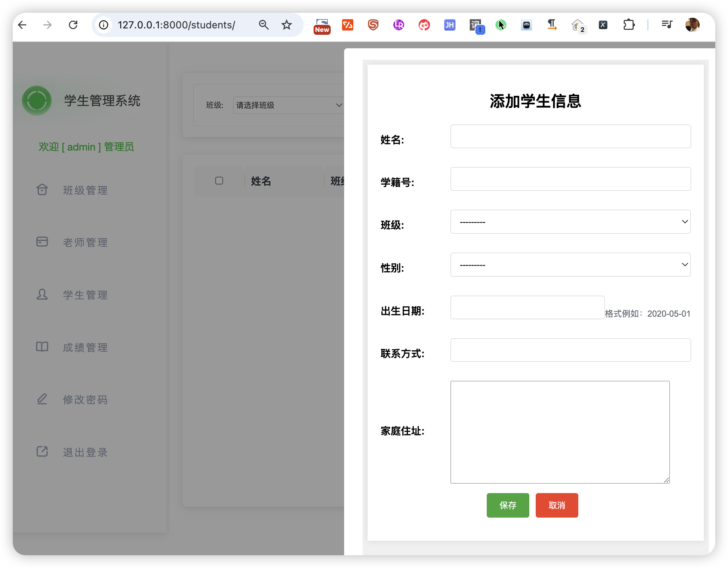The image size is (728, 568).
Task: Open the media control playlist icon
Action: (x=667, y=25)
